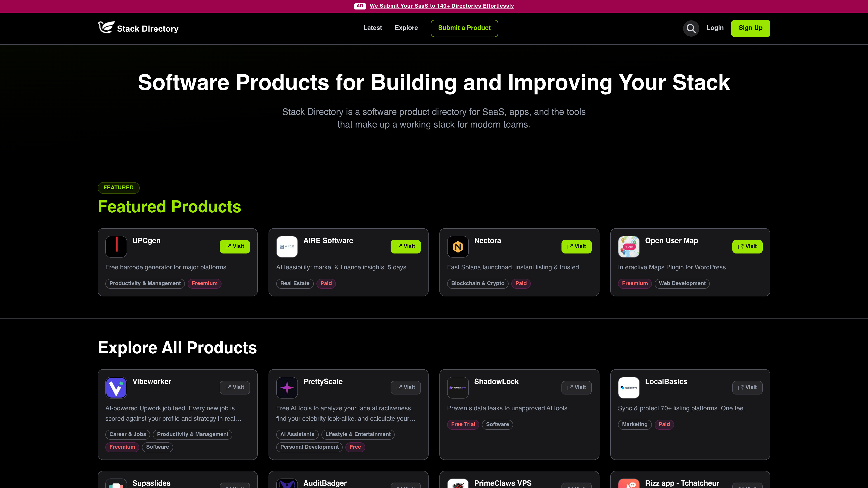The image size is (868, 488).
Task: Select the Paid tag on Nectora
Action: coord(521,284)
